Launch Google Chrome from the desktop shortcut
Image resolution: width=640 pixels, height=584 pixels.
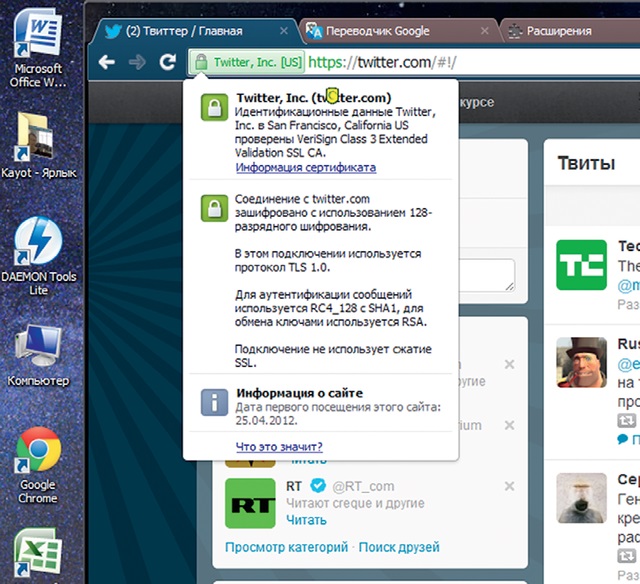38,465
